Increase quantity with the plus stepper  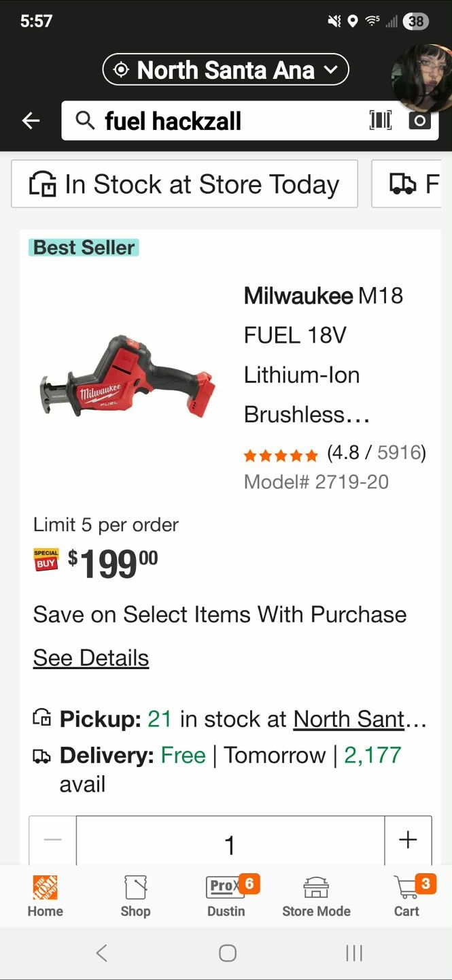click(408, 840)
